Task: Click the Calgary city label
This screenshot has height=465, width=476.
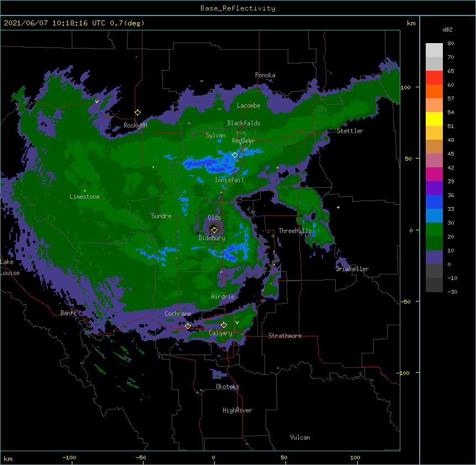Action: 220,333
